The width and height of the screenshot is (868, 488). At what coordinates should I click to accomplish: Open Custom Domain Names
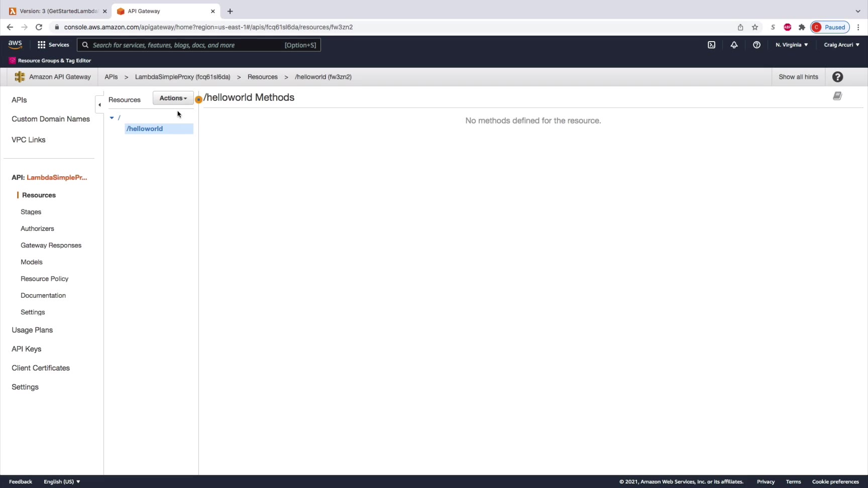[51, 119]
